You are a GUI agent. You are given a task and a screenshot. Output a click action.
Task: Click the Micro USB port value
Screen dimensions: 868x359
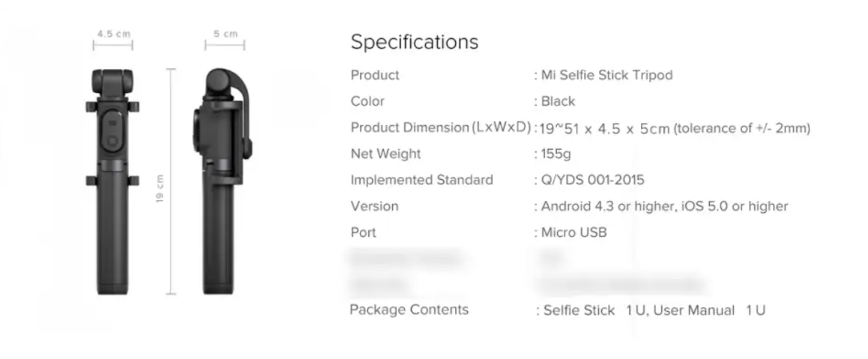(x=574, y=232)
